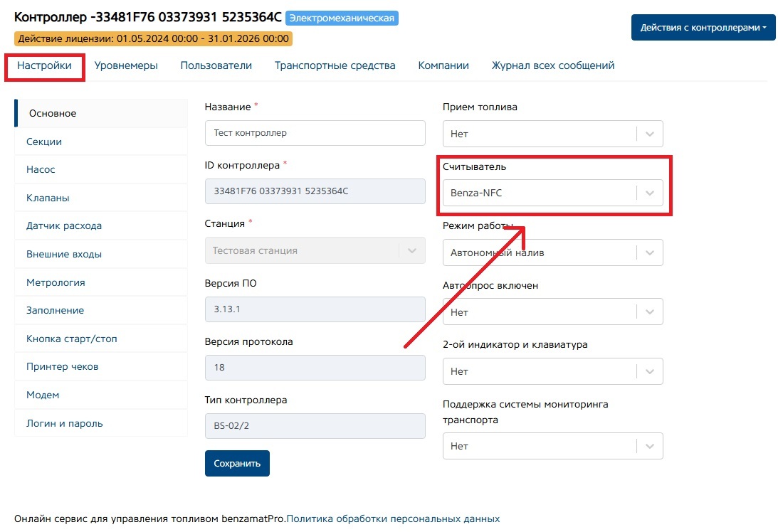Switch to the Уровнемеры tab
This screenshot has width=778, height=532.
tap(126, 65)
